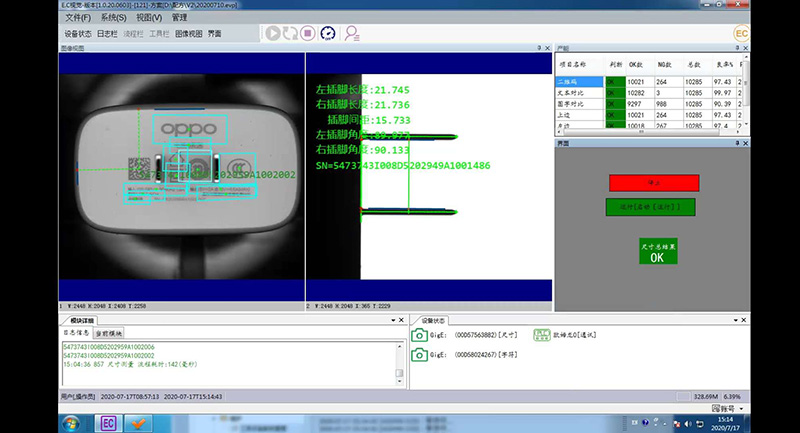Close the 界面 panel

point(745,143)
